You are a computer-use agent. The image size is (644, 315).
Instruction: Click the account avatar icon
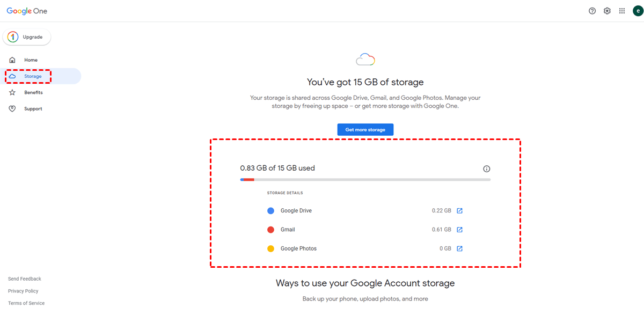click(637, 11)
